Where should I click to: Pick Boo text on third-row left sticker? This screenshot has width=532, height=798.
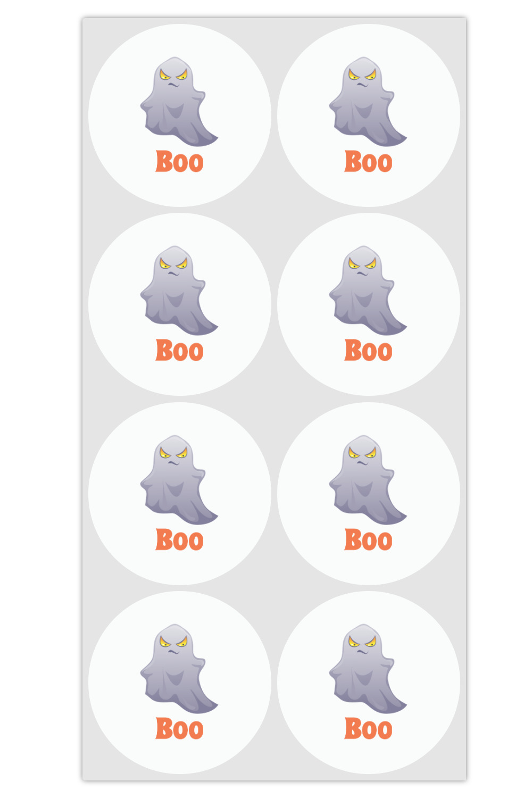[x=179, y=539]
